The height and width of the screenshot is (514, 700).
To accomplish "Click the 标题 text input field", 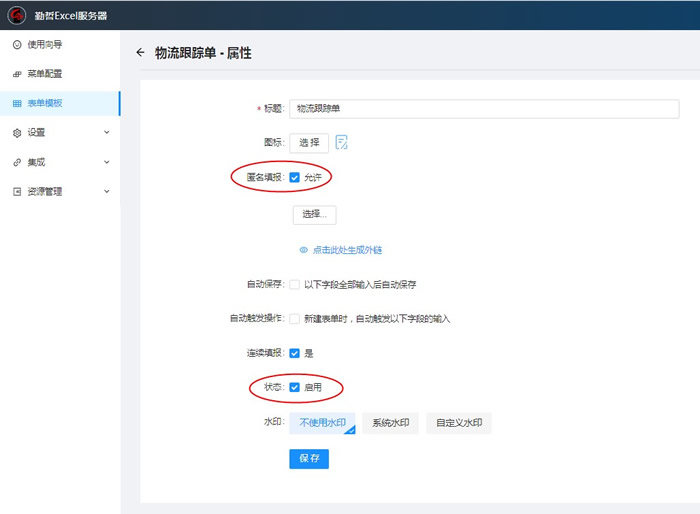I will click(x=484, y=109).
